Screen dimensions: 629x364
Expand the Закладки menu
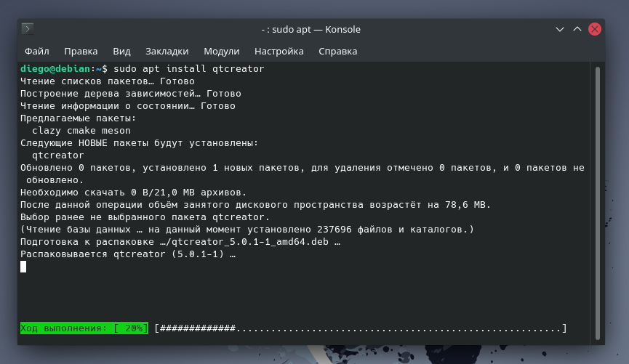[x=167, y=51]
